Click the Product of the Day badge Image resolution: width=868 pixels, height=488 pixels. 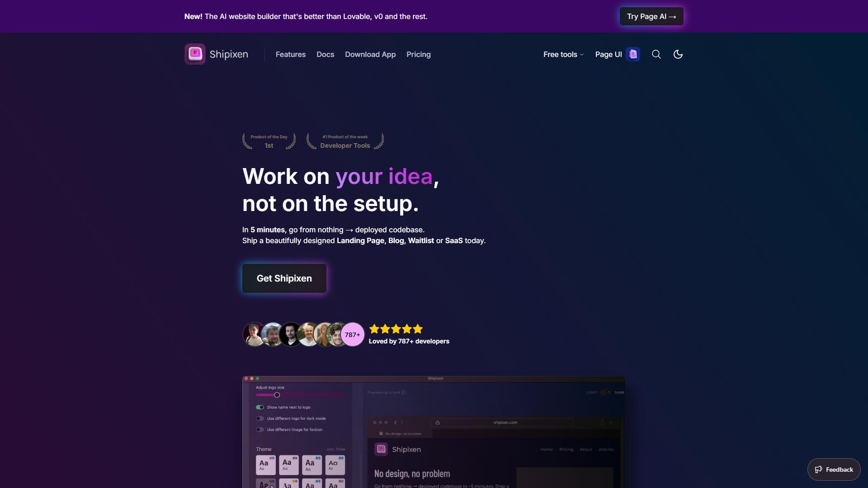point(269,141)
